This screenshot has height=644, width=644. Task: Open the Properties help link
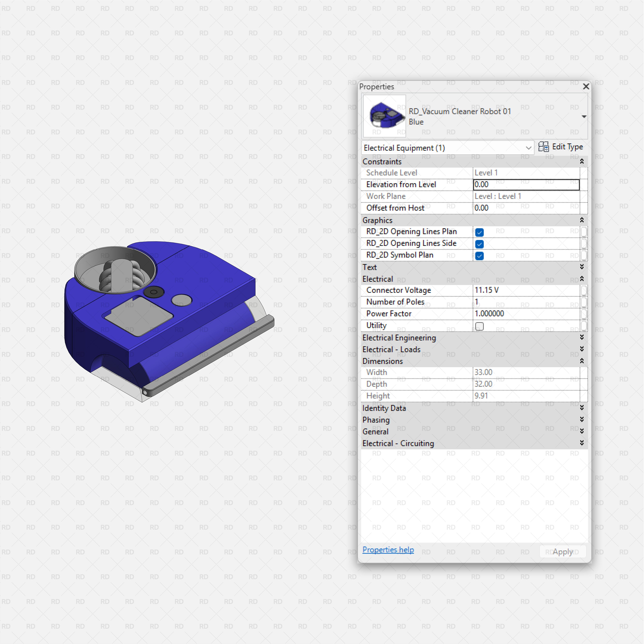[388, 550]
